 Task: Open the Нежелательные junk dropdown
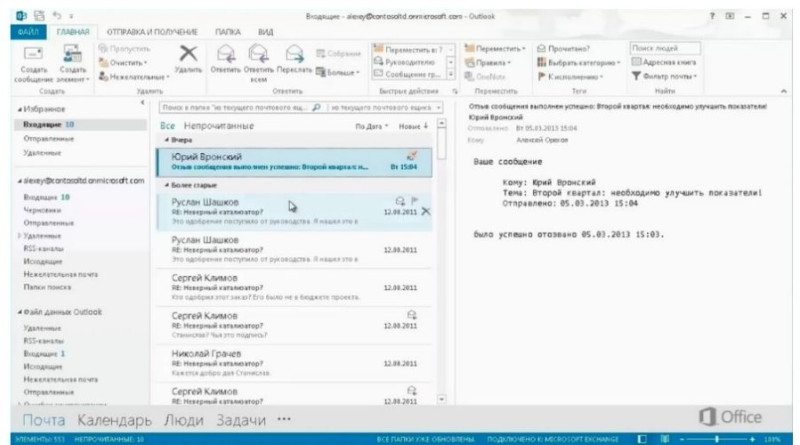(x=134, y=77)
